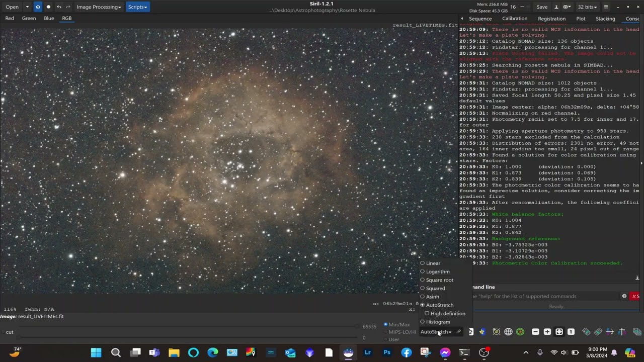Click the zoom in plus icon
This screenshot has width=644, height=362.
tap(547, 332)
